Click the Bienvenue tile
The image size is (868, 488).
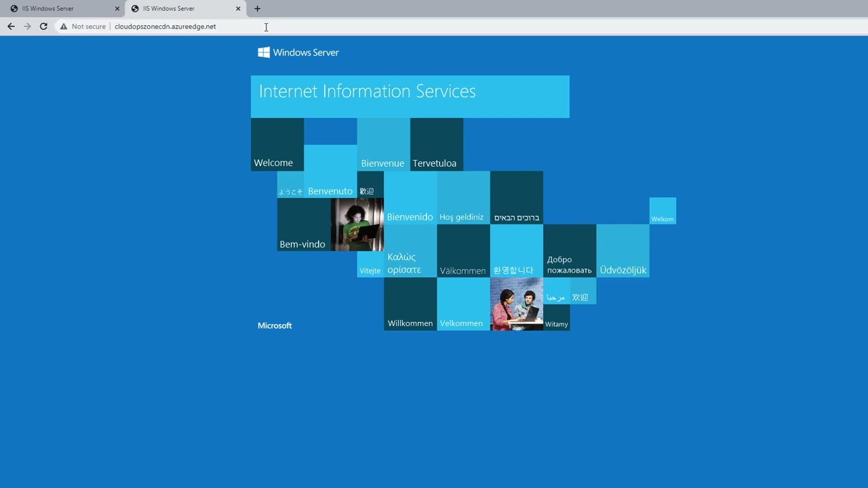[384, 144]
